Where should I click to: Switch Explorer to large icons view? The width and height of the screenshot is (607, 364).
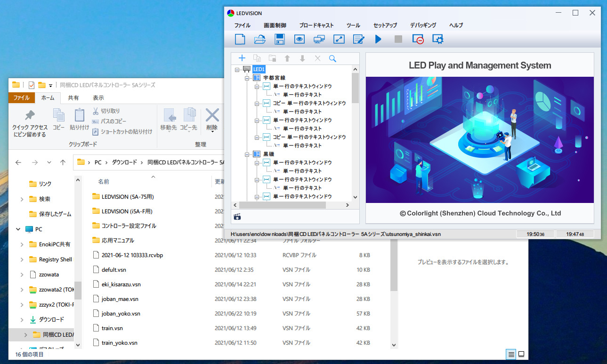pyautogui.click(x=521, y=355)
